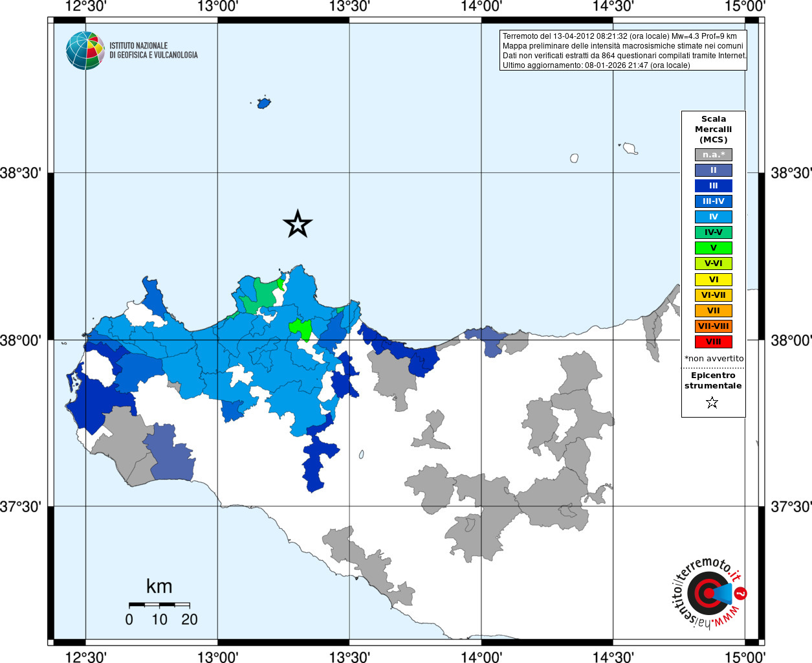Click the top axis label 12°30'
Screen dimensions: 812x663
point(85,6)
